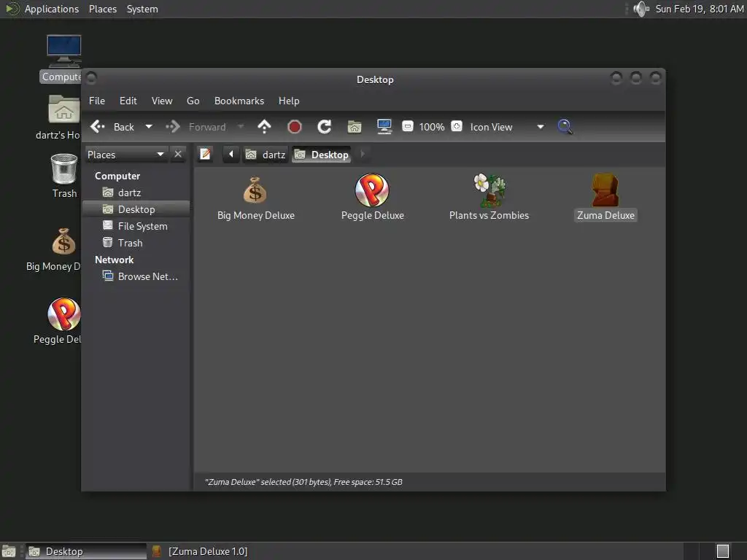Open the Back history dropdown arrow
This screenshot has width=747, height=560.
click(149, 127)
